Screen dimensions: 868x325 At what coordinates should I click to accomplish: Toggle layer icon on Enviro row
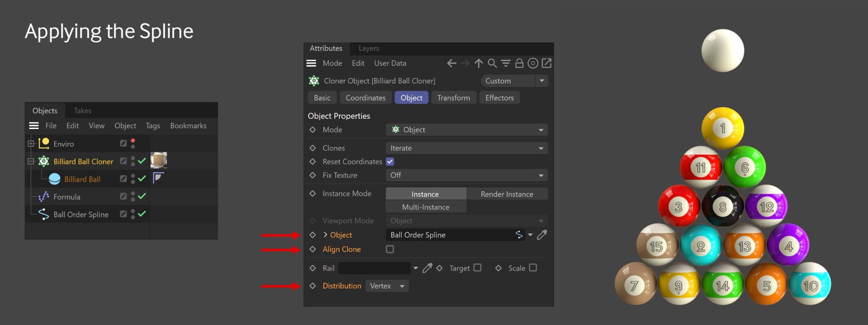coord(123,143)
